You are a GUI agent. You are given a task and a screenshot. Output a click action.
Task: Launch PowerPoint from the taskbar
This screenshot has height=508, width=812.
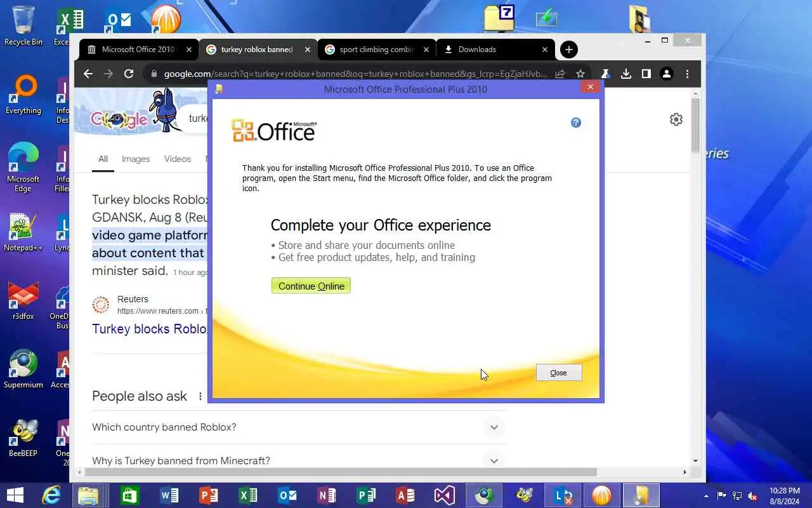(209, 495)
